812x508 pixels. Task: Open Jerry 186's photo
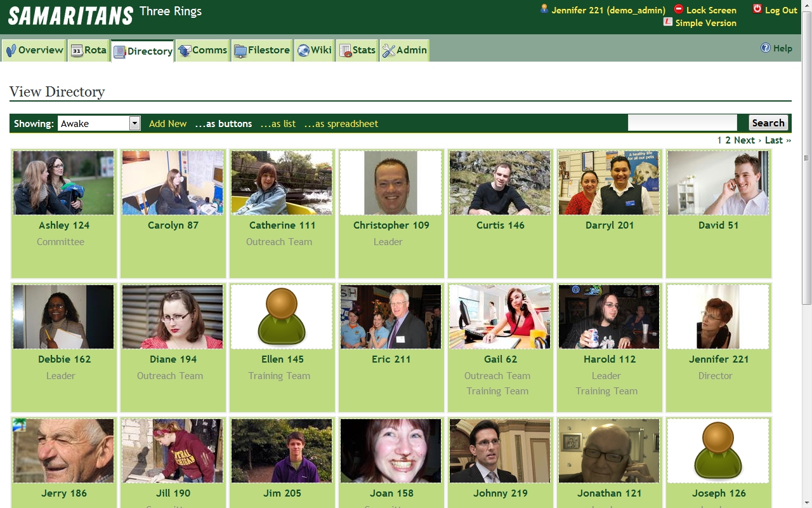[63, 451]
